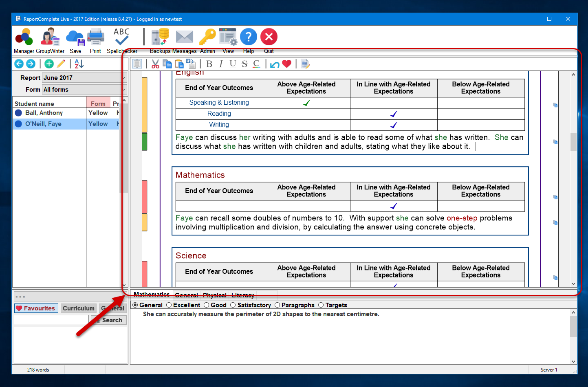This screenshot has height=387, width=588.
Task: Click the red Mathematics section color bar
Action: [144, 196]
